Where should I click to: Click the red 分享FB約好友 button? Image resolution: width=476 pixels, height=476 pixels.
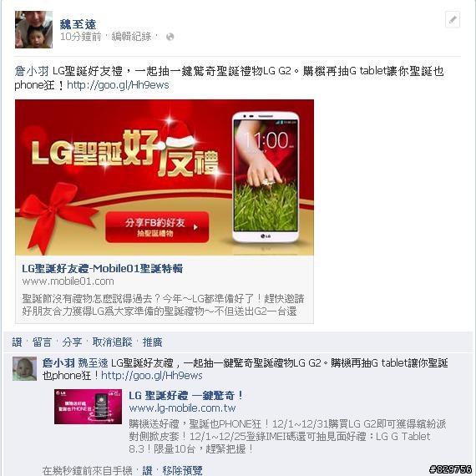coord(157,227)
